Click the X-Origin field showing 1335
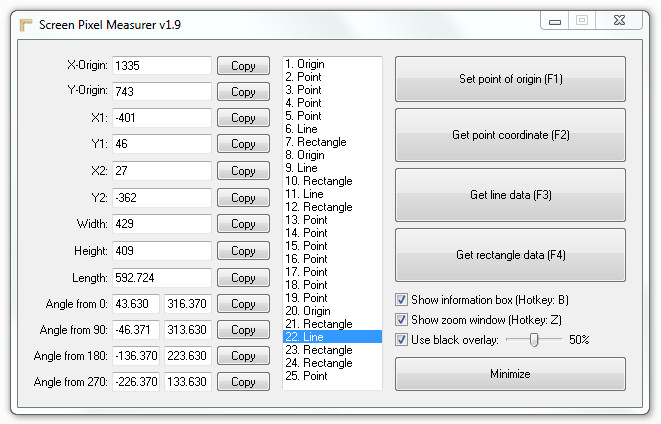Viewport: 661px width, 424px height. click(162, 66)
